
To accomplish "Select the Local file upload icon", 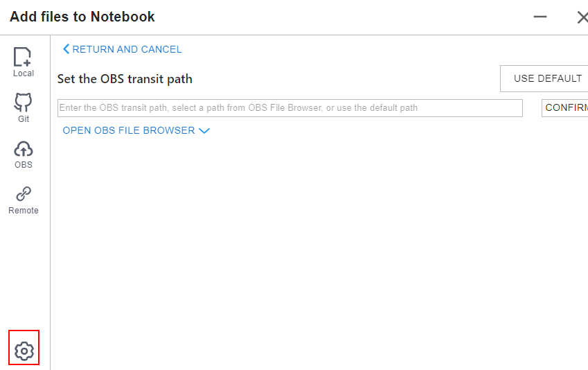I will click(22, 57).
